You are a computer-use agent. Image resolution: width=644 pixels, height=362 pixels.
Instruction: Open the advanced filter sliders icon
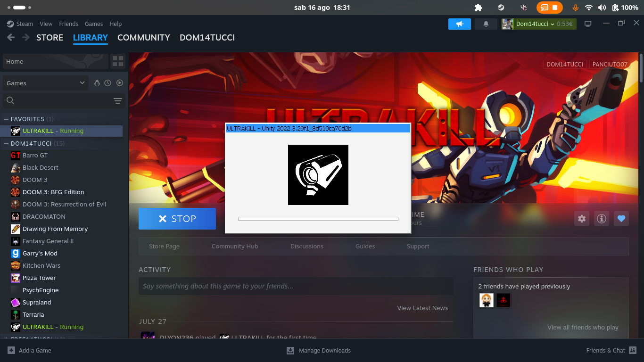(x=118, y=101)
